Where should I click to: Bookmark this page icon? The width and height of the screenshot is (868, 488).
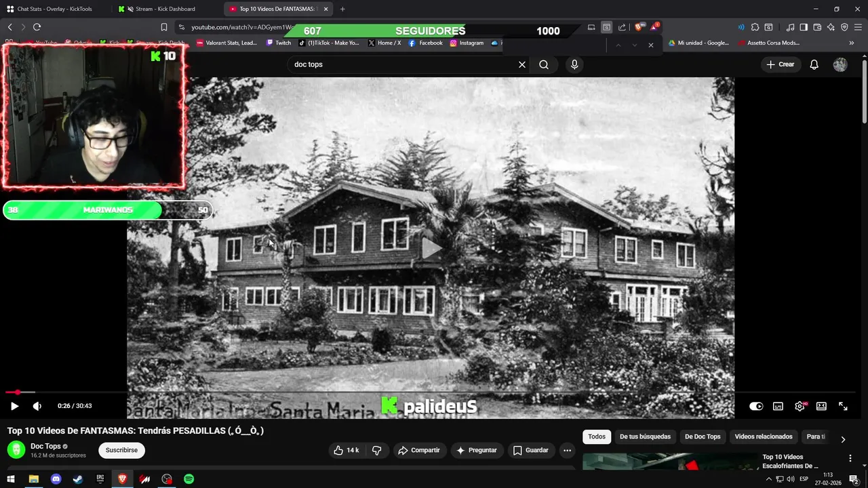tap(163, 27)
